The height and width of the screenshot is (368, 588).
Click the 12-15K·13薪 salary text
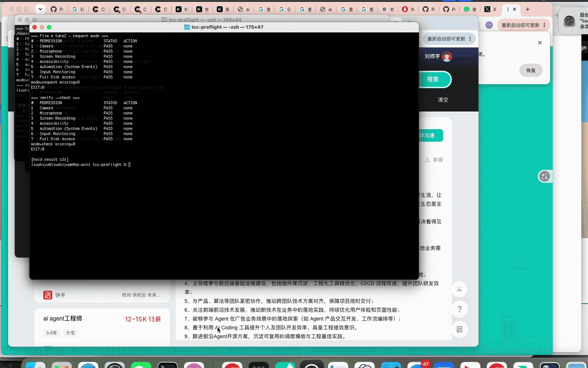[143, 319]
